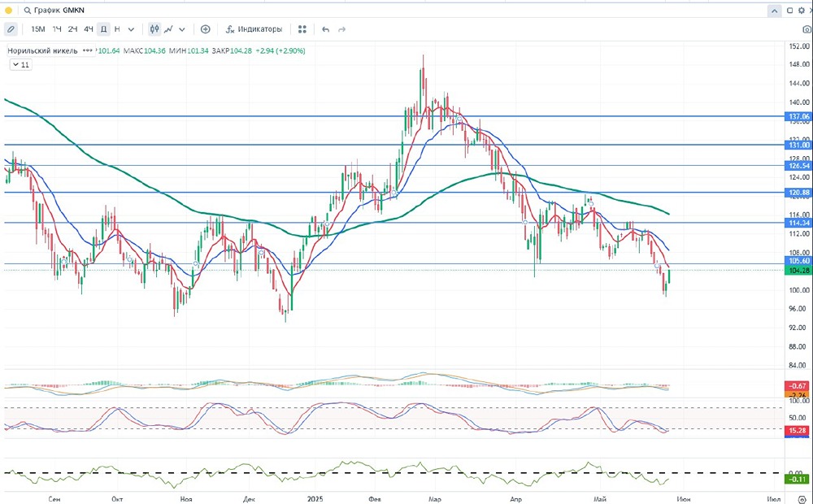The height and width of the screenshot is (504, 813).
Task: Open the Индикаторы menu
Action: coord(254,29)
